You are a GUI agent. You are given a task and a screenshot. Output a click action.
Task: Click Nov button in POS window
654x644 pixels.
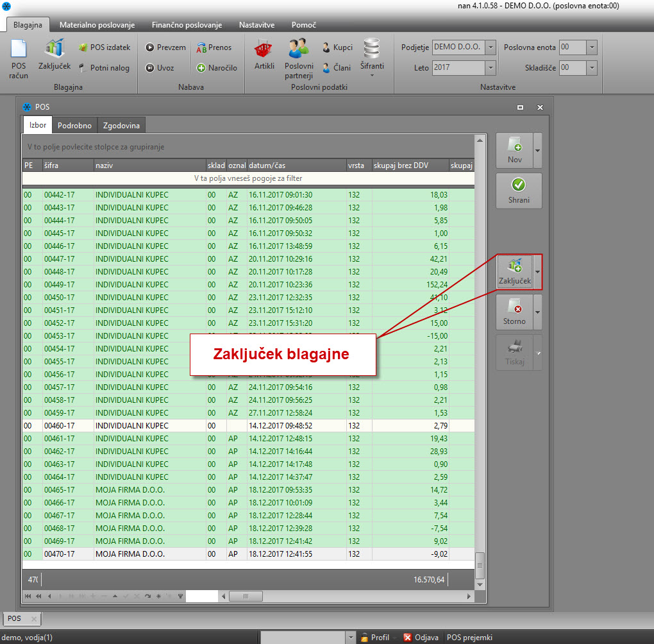coord(514,151)
